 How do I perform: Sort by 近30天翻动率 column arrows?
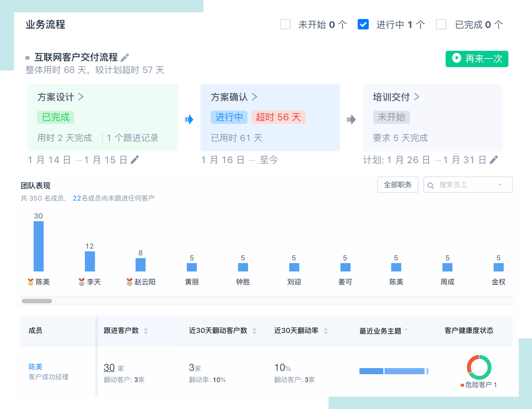[325, 331]
